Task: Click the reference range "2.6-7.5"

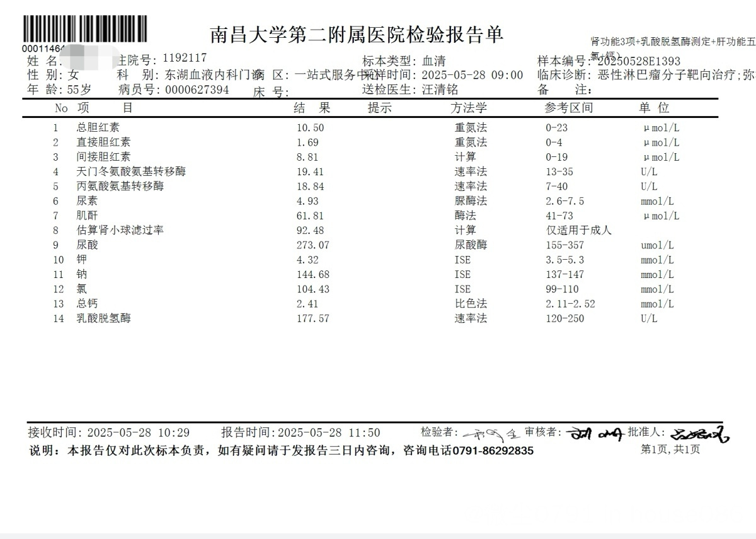Action: coord(565,201)
